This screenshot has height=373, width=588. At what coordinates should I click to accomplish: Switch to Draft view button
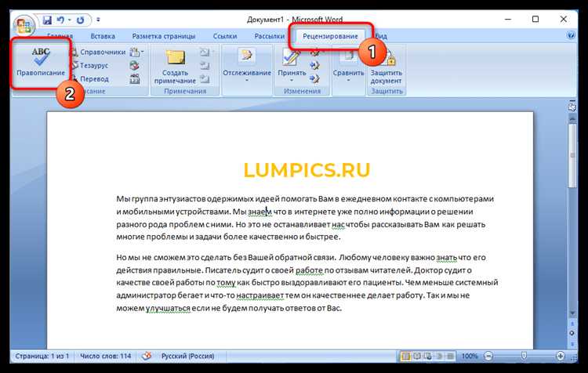pyautogui.click(x=450, y=356)
